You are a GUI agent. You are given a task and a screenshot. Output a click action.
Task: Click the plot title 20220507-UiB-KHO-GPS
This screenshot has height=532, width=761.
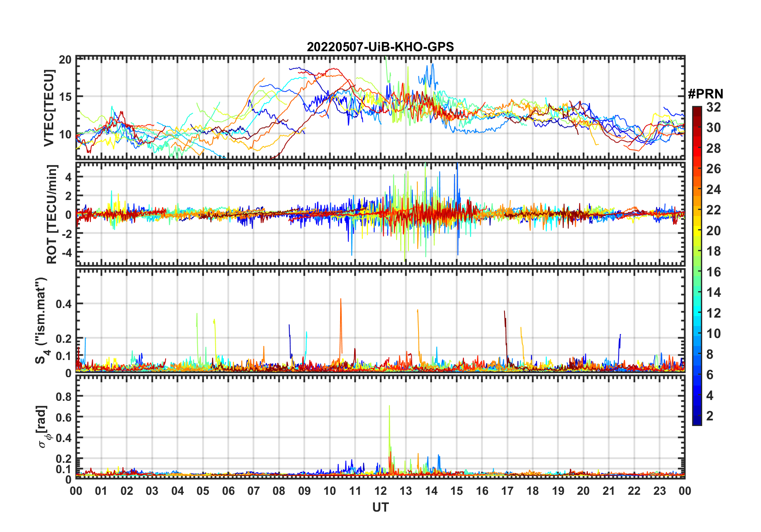(380, 47)
